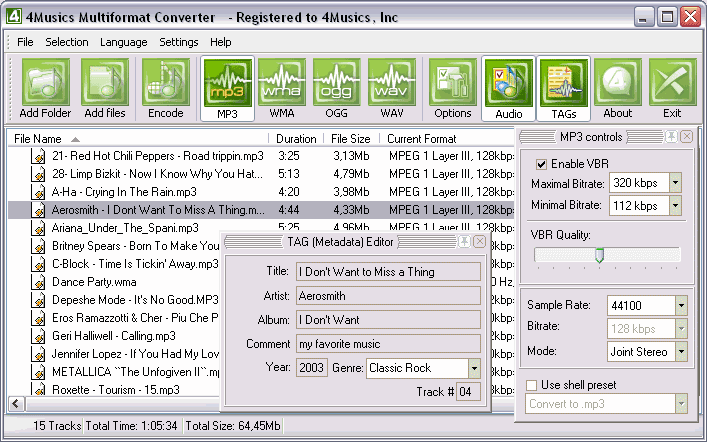Click file icon next to Geri Halliwell - Calling.mp3

tap(39, 336)
